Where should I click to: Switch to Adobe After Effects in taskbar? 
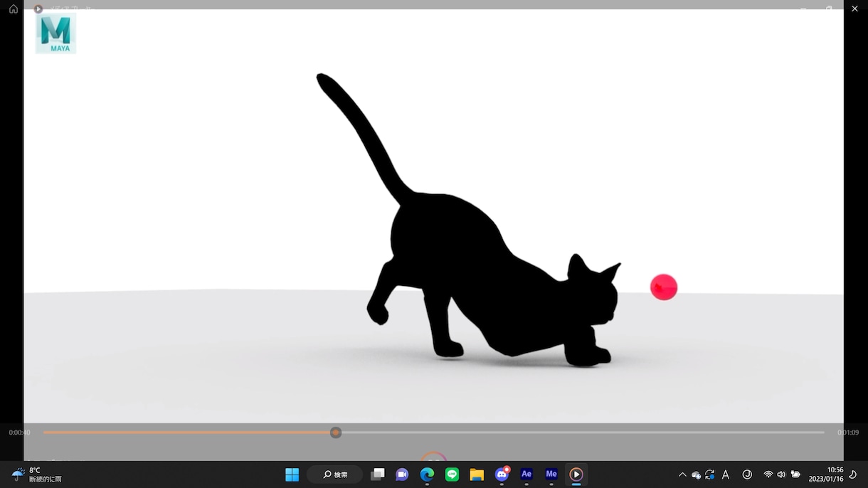coord(526,474)
